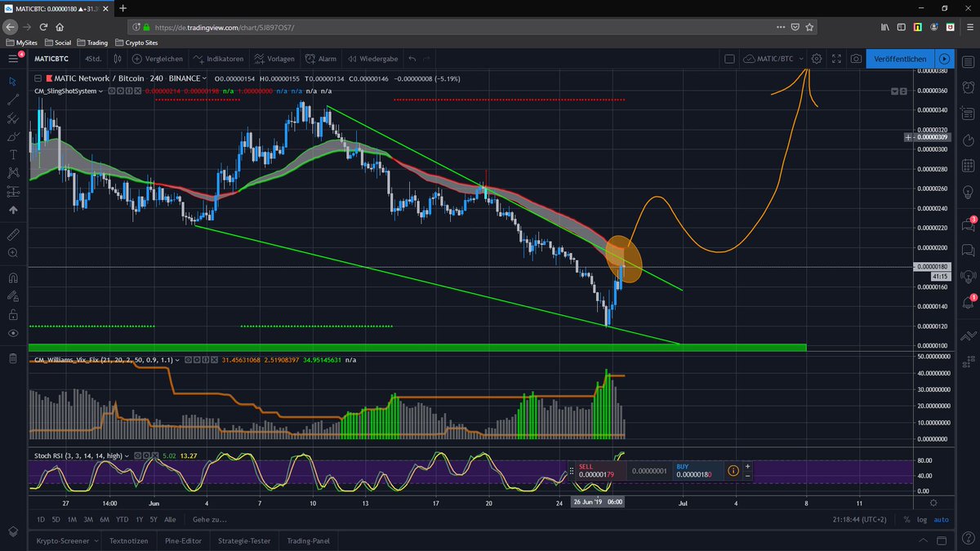
Task: Toggle the select layout square checkbox
Action: 729,59
